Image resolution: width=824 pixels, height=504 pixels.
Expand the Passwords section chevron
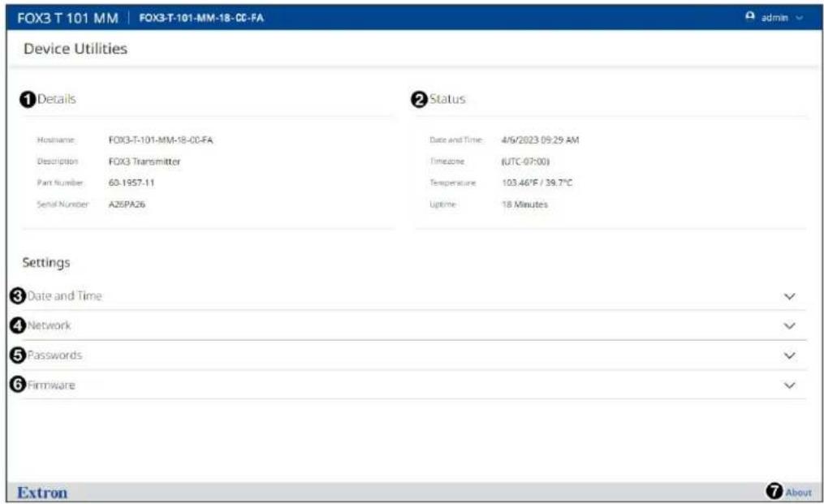(x=789, y=355)
